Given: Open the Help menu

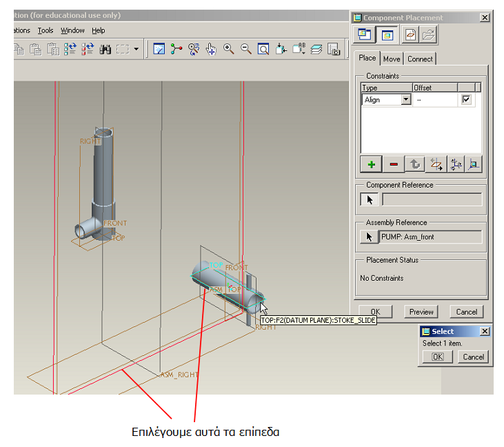Looking at the screenshot, I should click(x=99, y=30).
